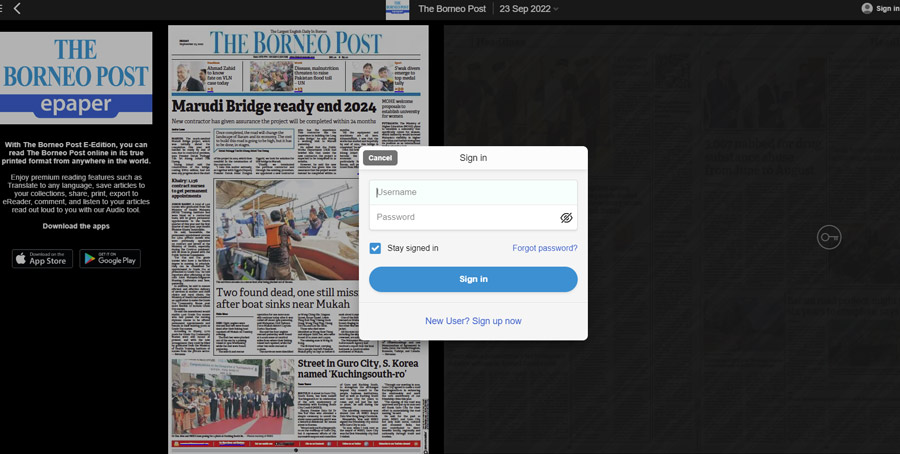Open the user profile icon at top-right
The height and width of the screenshot is (454, 900).
coord(867,8)
